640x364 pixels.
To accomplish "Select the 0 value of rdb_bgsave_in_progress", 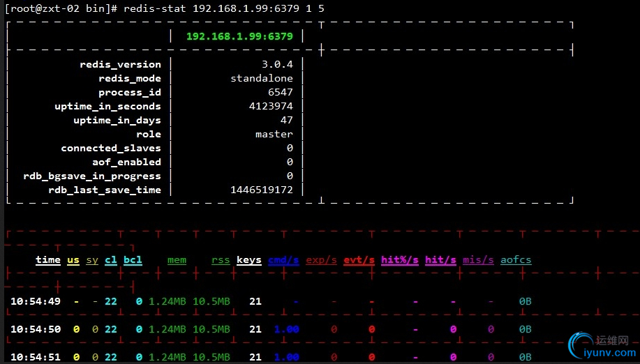I will [x=290, y=176].
